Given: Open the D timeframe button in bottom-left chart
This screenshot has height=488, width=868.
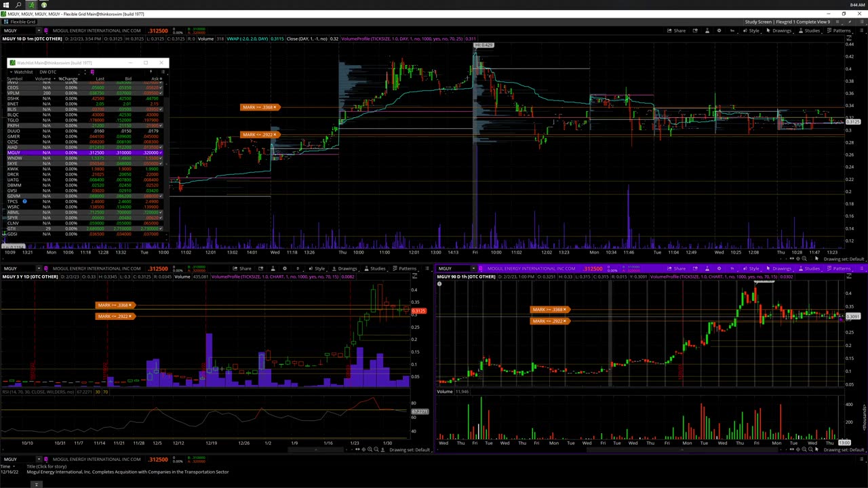Looking at the screenshot, I should click(x=297, y=268).
